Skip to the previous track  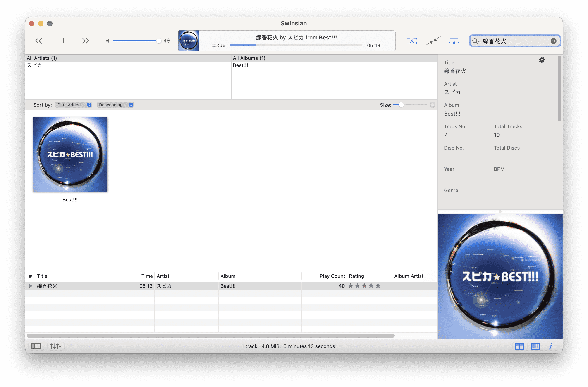(38, 41)
